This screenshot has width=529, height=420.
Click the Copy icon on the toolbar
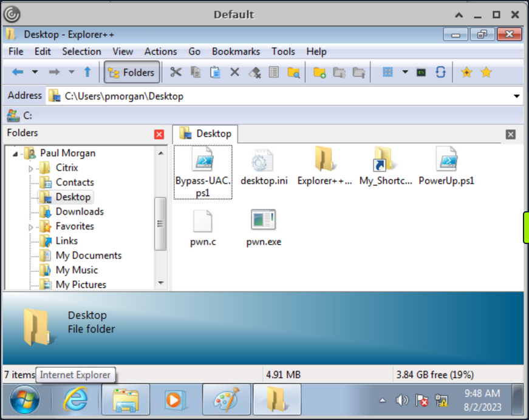[194, 72]
